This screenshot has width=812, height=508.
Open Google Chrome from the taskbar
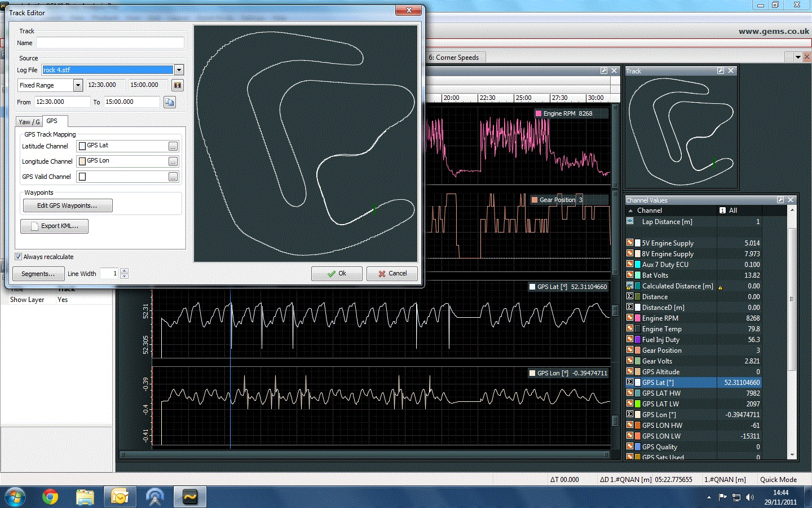(50, 497)
